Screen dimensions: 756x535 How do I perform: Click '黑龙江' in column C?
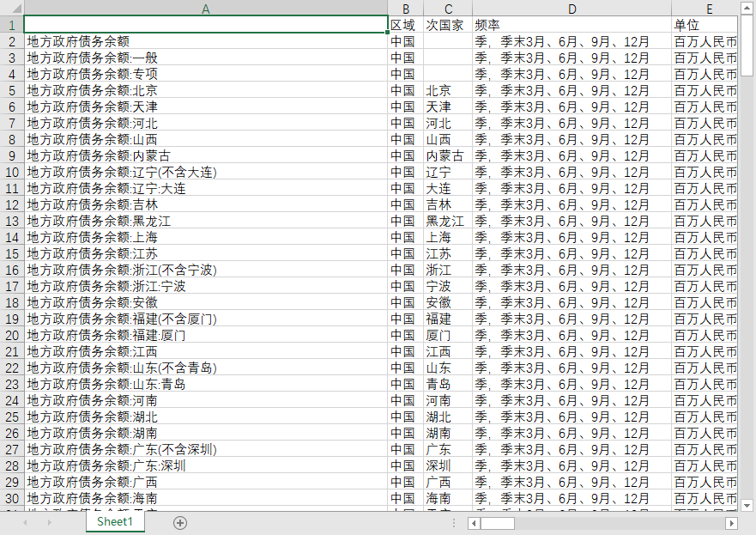pyautogui.click(x=448, y=221)
